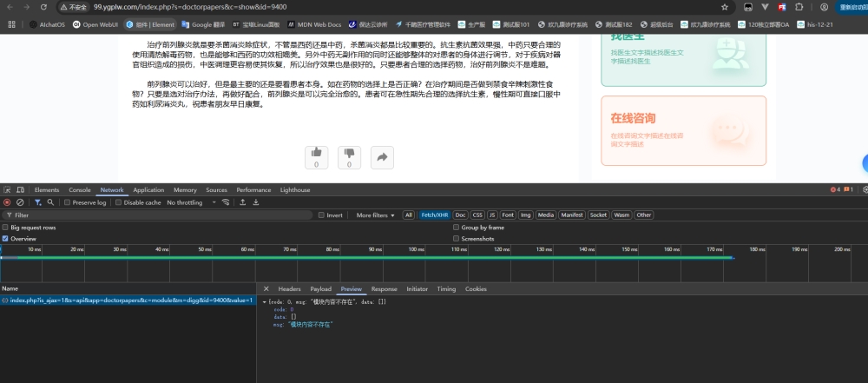868x383 pixels.
Task: Open the Cookies tab of the request
Action: click(476, 289)
